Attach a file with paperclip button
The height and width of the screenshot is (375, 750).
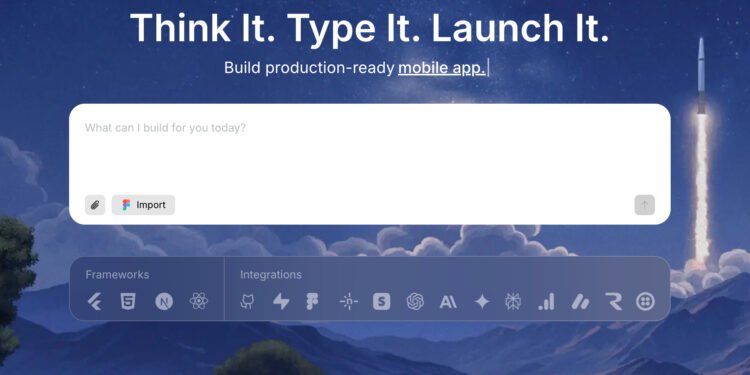pyautogui.click(x=95, y=205)
